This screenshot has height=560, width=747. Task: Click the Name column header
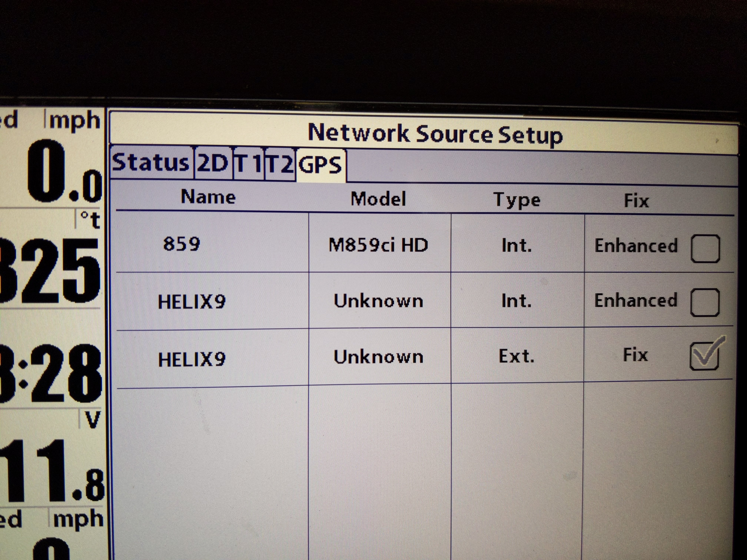point(208,197)
